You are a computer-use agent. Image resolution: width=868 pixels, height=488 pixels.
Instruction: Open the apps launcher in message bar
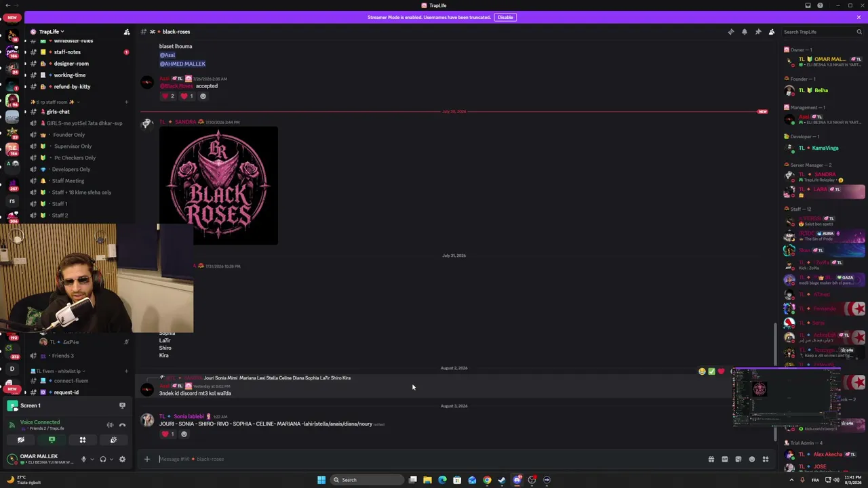point(766,459)
